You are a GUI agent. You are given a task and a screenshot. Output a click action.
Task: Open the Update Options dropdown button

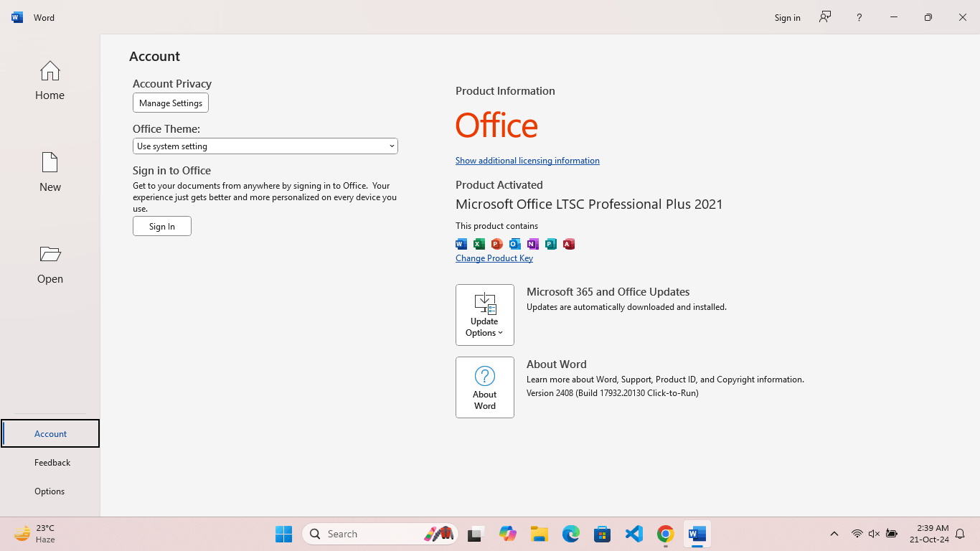(485, 315)
